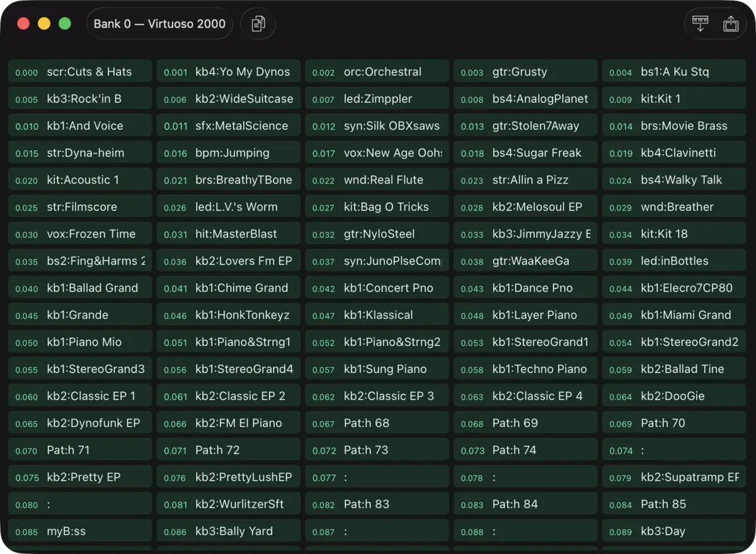Pick wnd:Breather patch

click(x=674, y=207)
